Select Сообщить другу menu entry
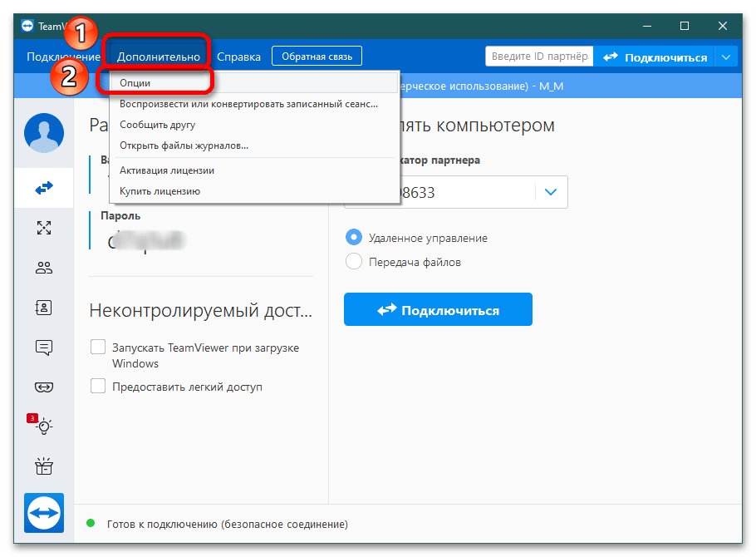The image size is (756, 557). (x=254, y=125)
